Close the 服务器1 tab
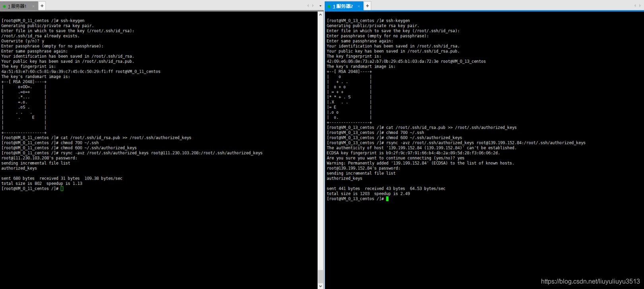This screenshot has height=289, width=644. (33, 6)
